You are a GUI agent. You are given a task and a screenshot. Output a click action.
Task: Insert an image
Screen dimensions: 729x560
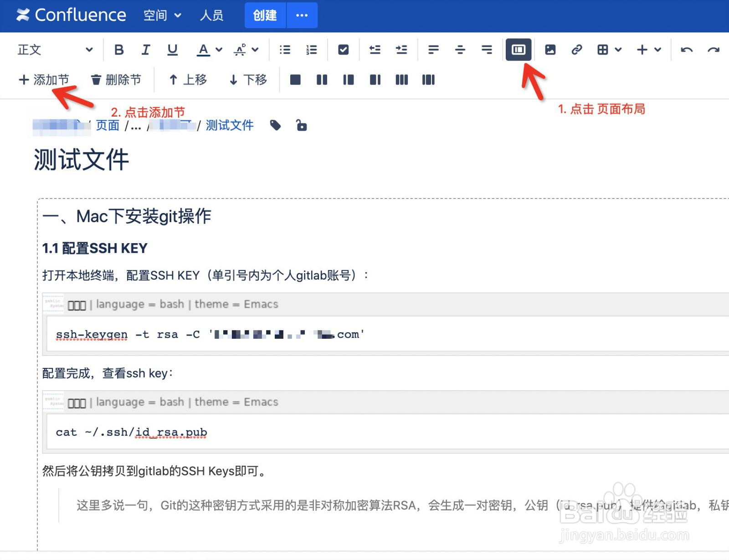tap(549, 50)
